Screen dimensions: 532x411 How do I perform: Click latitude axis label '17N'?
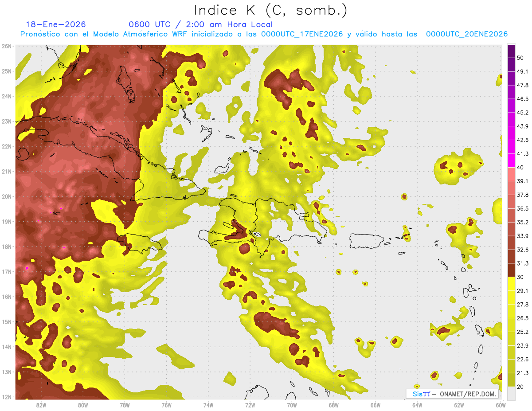pos(6,272)
